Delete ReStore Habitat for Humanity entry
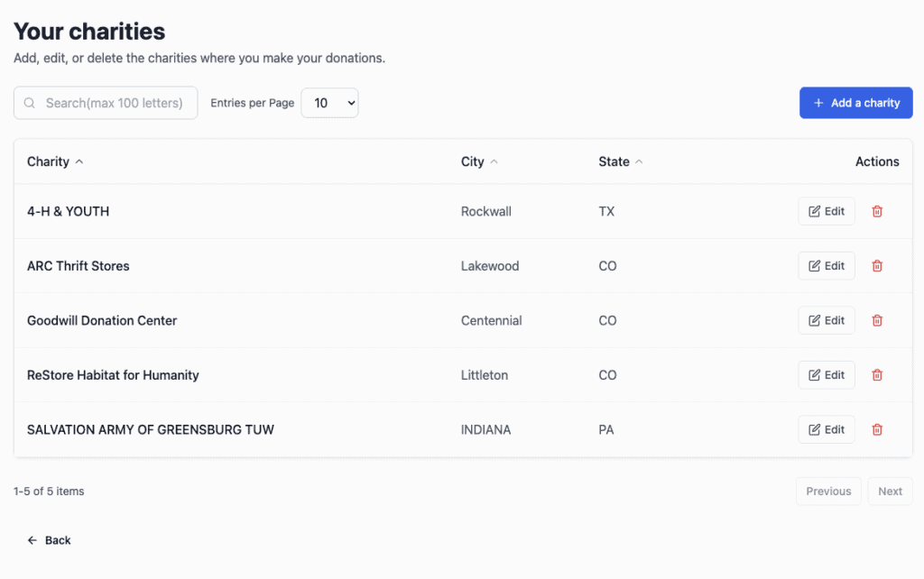Viewport: 924px width, 579px height. pos(876,375)
